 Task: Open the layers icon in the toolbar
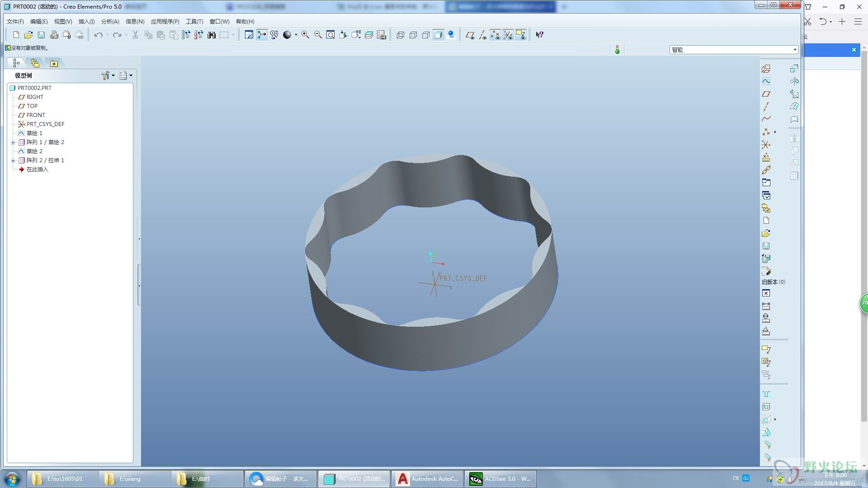pos(369,35)
